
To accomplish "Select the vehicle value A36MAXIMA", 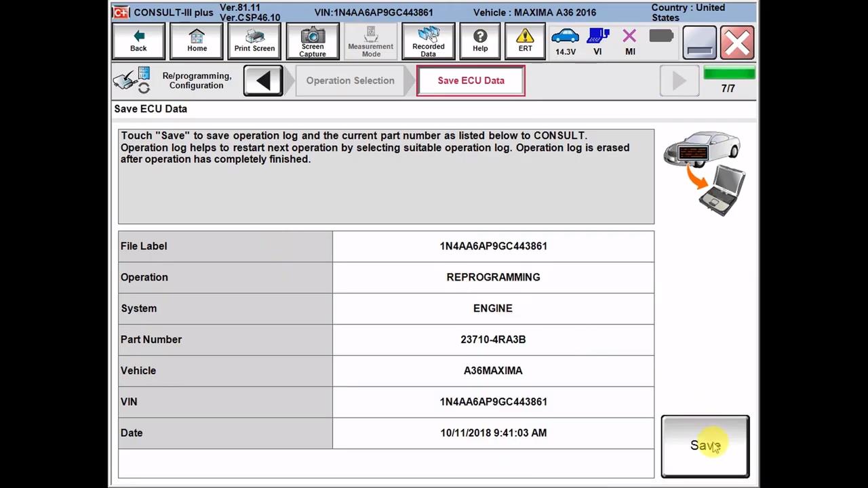I will click(x=493, y=371).
